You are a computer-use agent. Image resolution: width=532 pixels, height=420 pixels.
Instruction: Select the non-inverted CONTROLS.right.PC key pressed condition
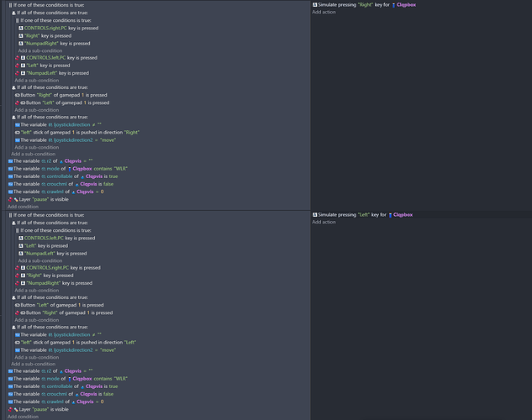pyautogui.click(x=61, y=28)
